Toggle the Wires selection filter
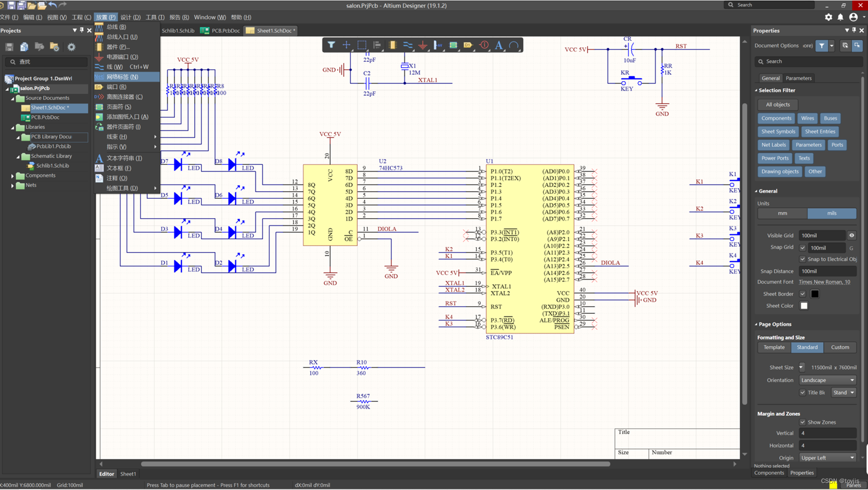The width and height of the screenshot is (868, 490). [x=807, y=118]
